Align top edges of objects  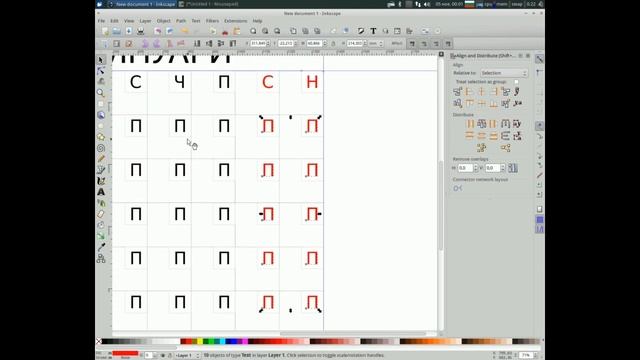[x=470, y=104]
